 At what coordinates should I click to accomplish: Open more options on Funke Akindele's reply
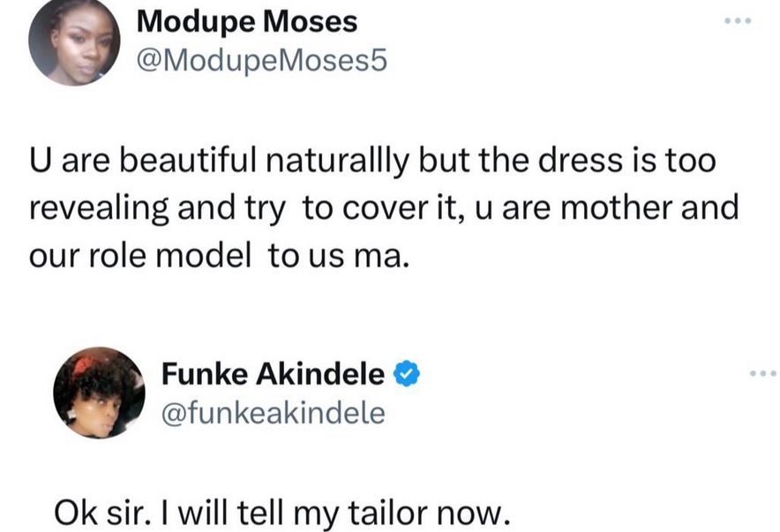coord(761,374)
